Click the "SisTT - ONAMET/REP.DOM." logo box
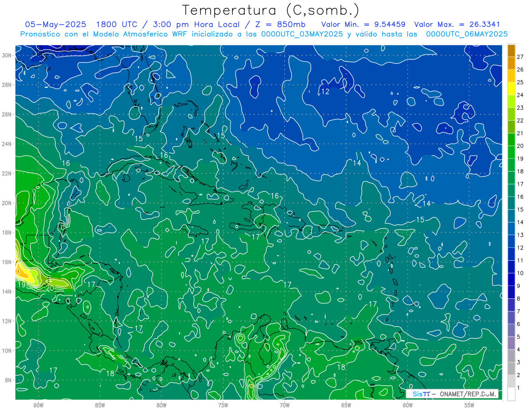532x411 pixels. 453,394
